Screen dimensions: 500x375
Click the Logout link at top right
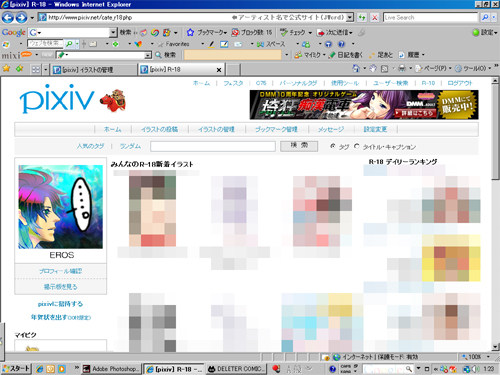[460, 83]
